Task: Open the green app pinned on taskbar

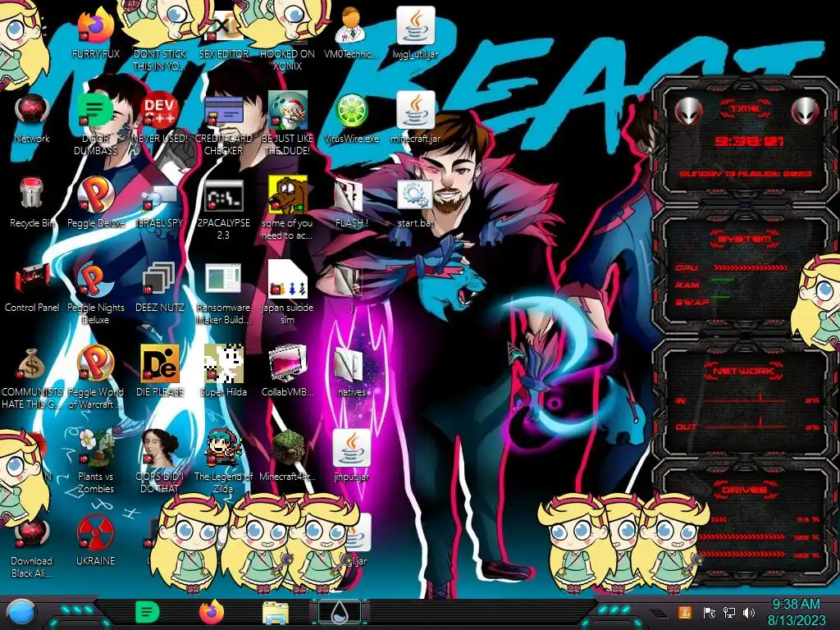Action: pyautogui.click(x=147, y=612)
